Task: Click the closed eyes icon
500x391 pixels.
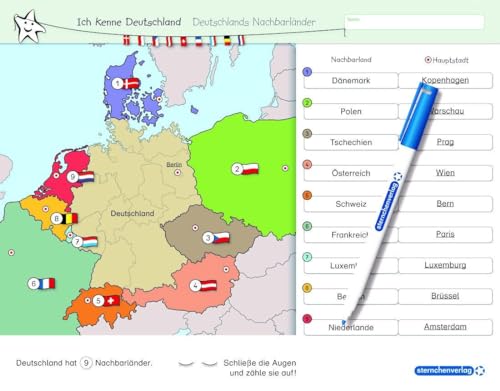Action: [198, 364]
